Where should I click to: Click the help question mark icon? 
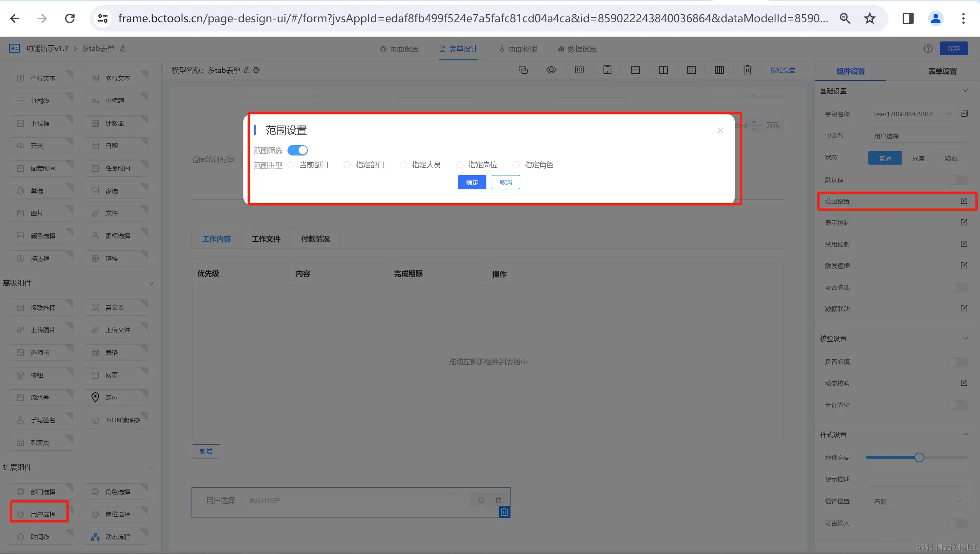[x=928, y=48]
